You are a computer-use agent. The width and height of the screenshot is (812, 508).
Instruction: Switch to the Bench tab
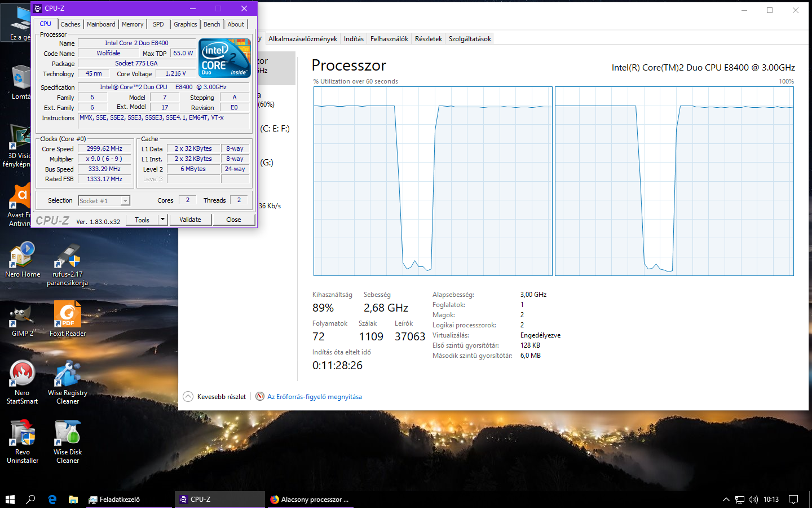pyautogui.click(x=212, y=24)
